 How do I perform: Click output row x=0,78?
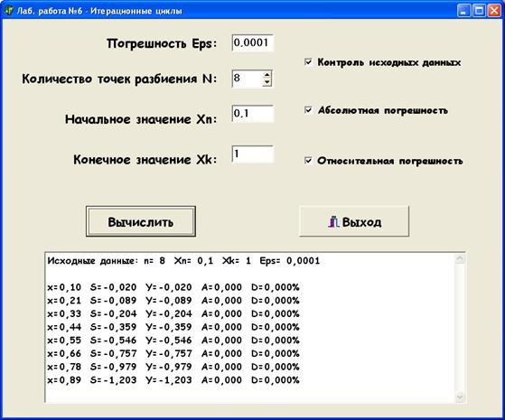point(173,367)
